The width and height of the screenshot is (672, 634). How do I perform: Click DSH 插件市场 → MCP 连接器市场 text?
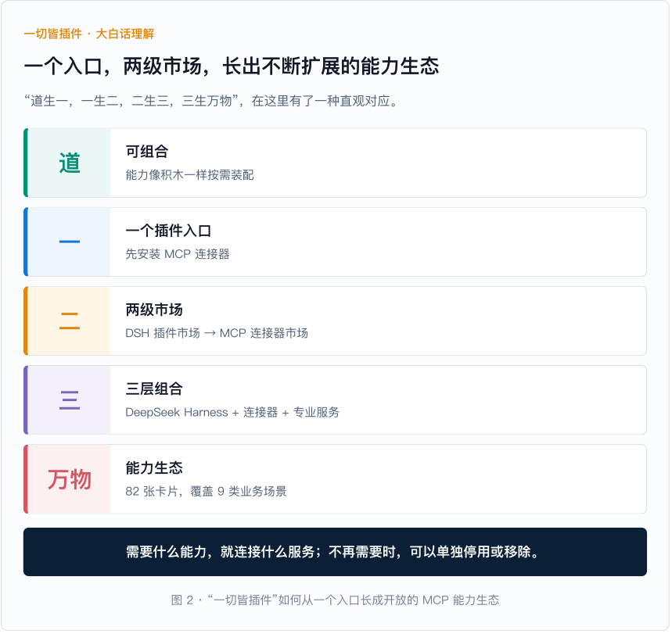[x=217, y=333]
